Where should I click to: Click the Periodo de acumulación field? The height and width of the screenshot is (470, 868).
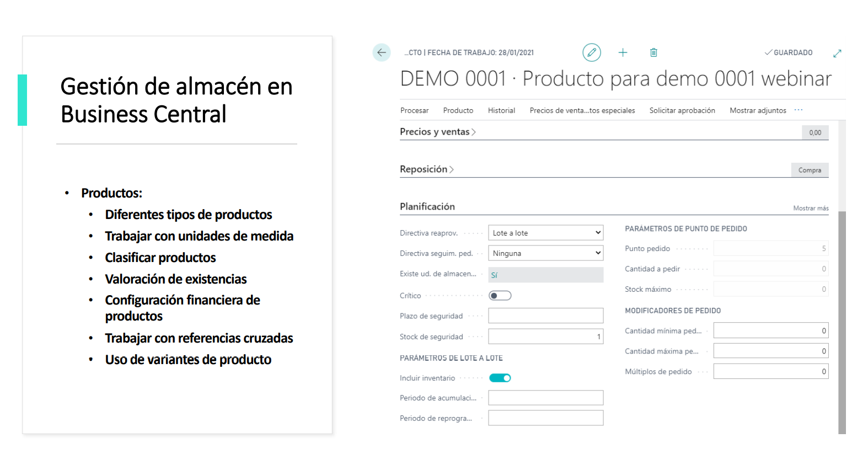[546, 398]
